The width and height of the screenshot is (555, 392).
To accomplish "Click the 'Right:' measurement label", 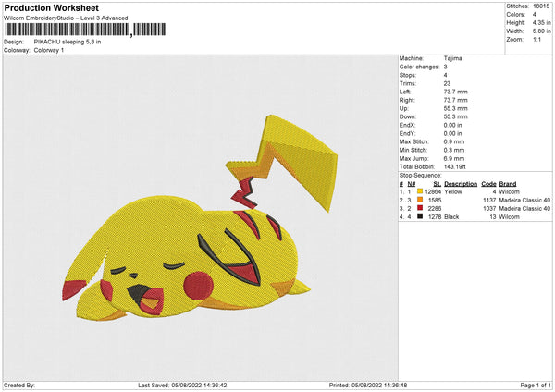I will (x=407, y=100).
